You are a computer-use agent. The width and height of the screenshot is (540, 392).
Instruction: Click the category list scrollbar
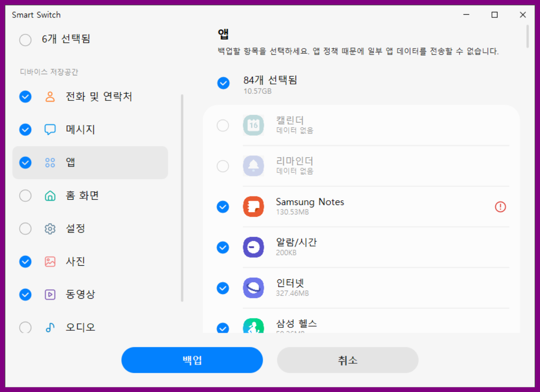[182, 198]
